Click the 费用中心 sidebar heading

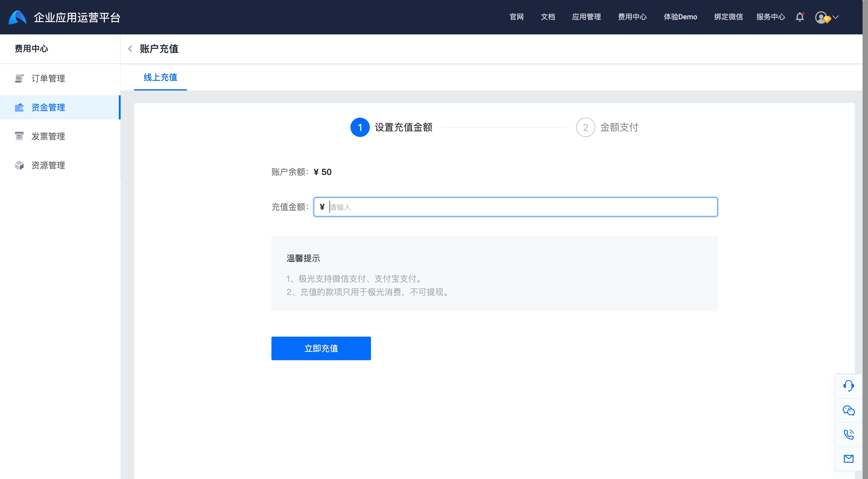tap(31, 49)
